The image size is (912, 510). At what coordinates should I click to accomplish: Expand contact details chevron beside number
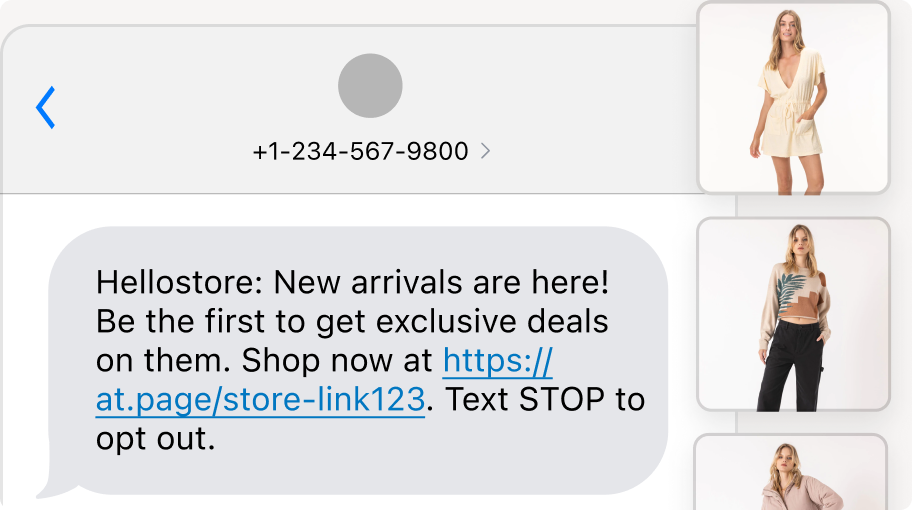tap(486, 152)
